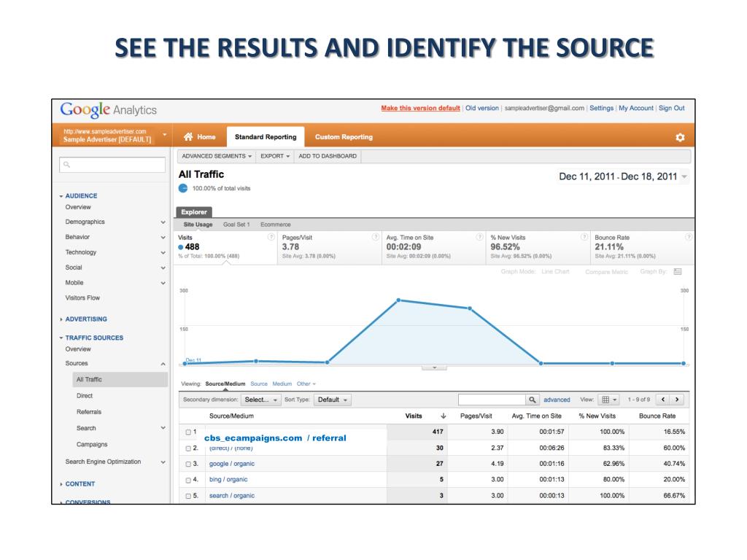
Task: Expand Search Engine Optimization in sidebar
Action: coord(163,462)
